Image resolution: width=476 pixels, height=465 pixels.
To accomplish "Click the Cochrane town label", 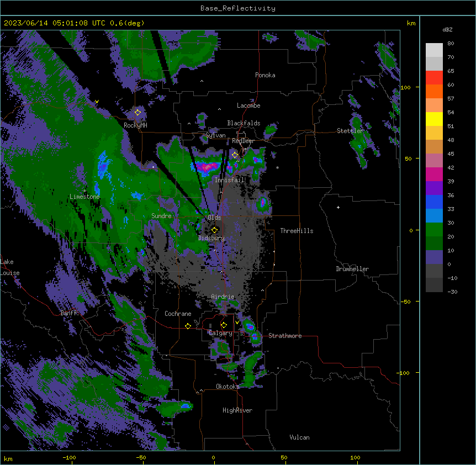I will click(178, 314).
